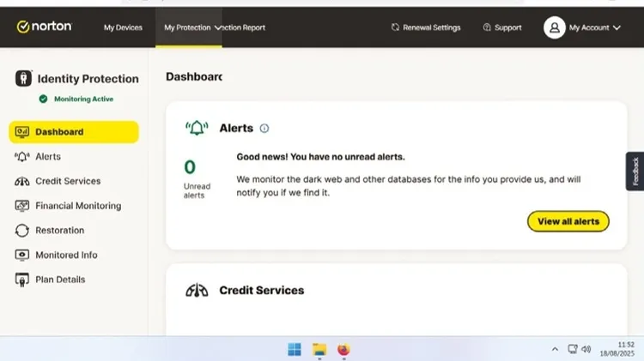Open Monitored Info in sidebar
644x361 pixels.
click(66, 255)
